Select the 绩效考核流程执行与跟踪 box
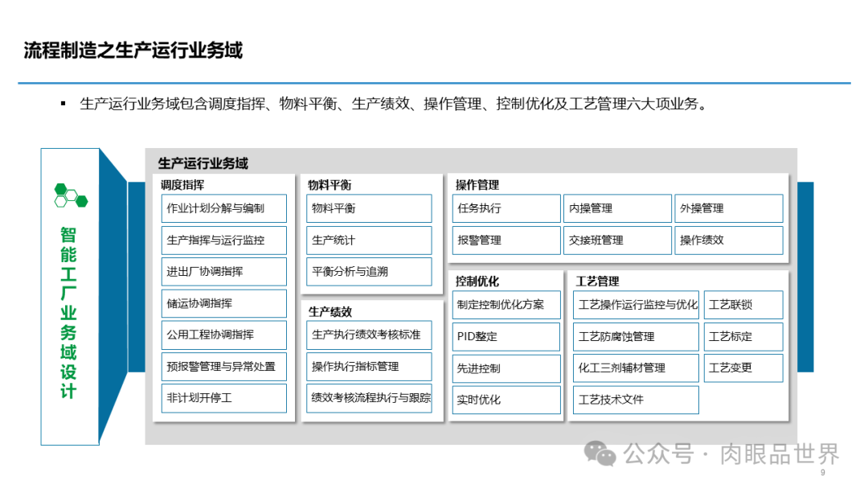The width and height of the screenshot is (868, 489). (x=369, y=398)
